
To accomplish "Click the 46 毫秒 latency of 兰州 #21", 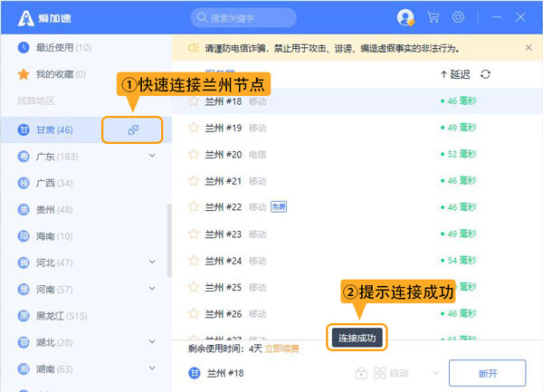I will [x=459, y=180].
